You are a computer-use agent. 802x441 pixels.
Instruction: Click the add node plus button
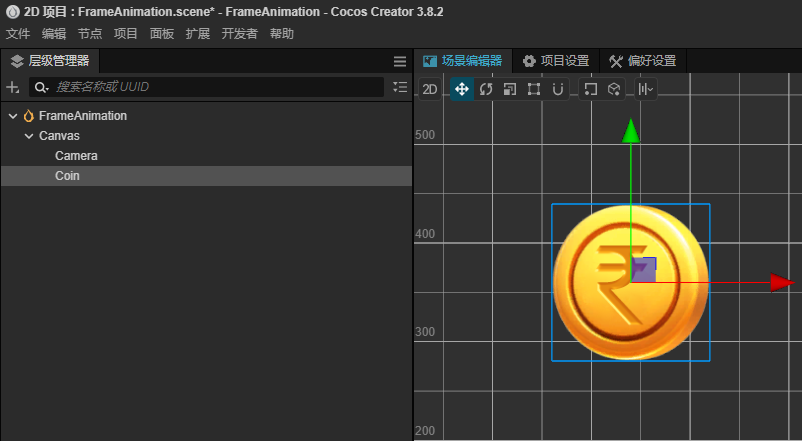[13, 87]
